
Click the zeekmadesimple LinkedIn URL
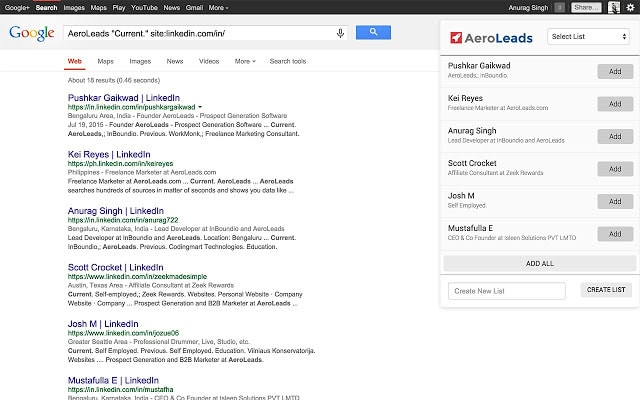coord(137,276)
